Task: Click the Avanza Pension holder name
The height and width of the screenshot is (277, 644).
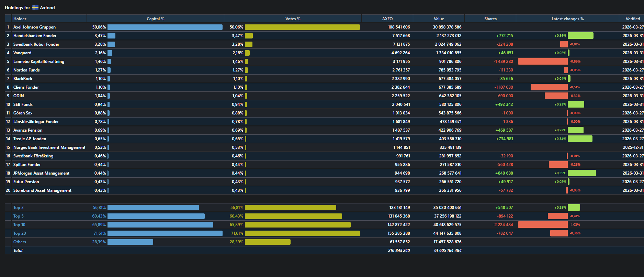Action: 28,130
